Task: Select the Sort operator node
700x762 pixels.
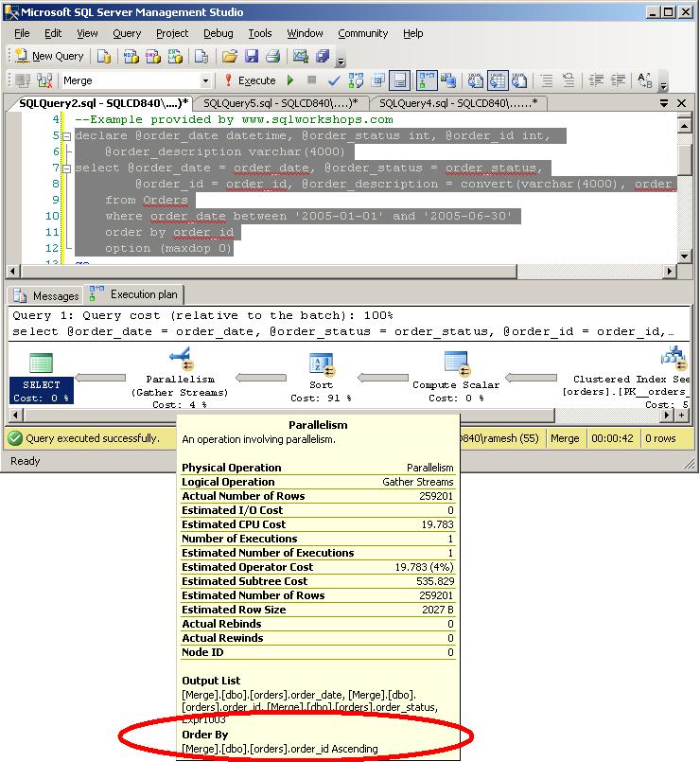Action: (321, 378)
